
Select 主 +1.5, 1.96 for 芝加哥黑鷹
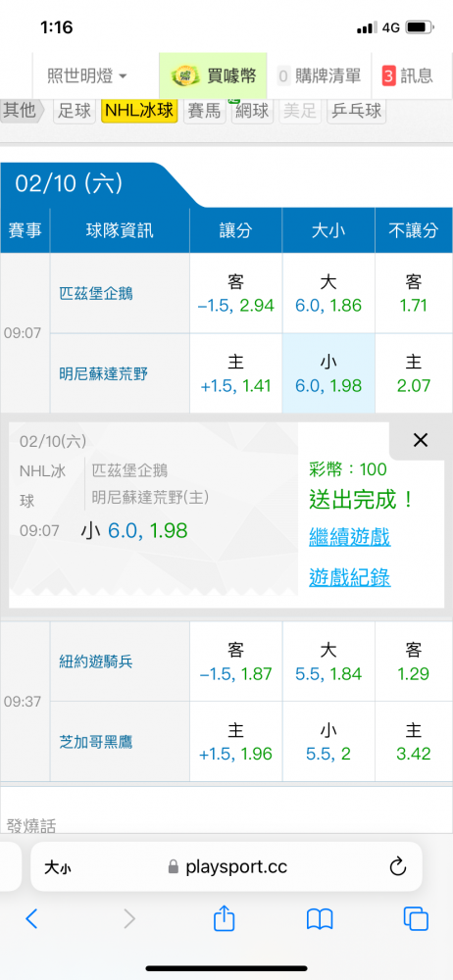point(236,741)
